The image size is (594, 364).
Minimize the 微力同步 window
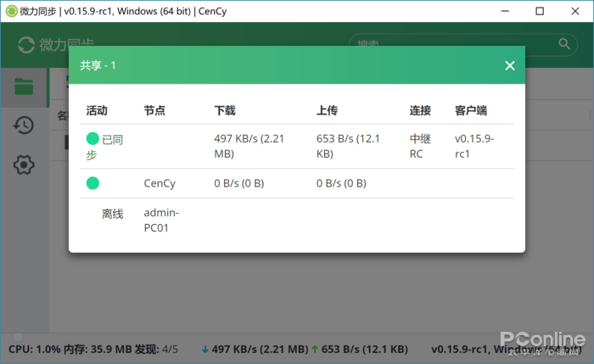(505, 11)
